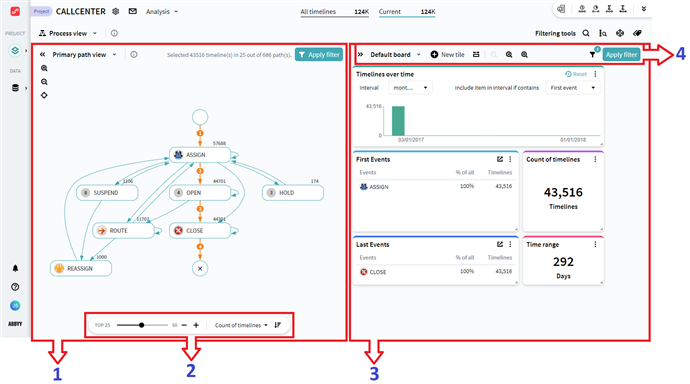Open the JS user avatar
The height and width of the screenshot is (384, 690).
15,305
